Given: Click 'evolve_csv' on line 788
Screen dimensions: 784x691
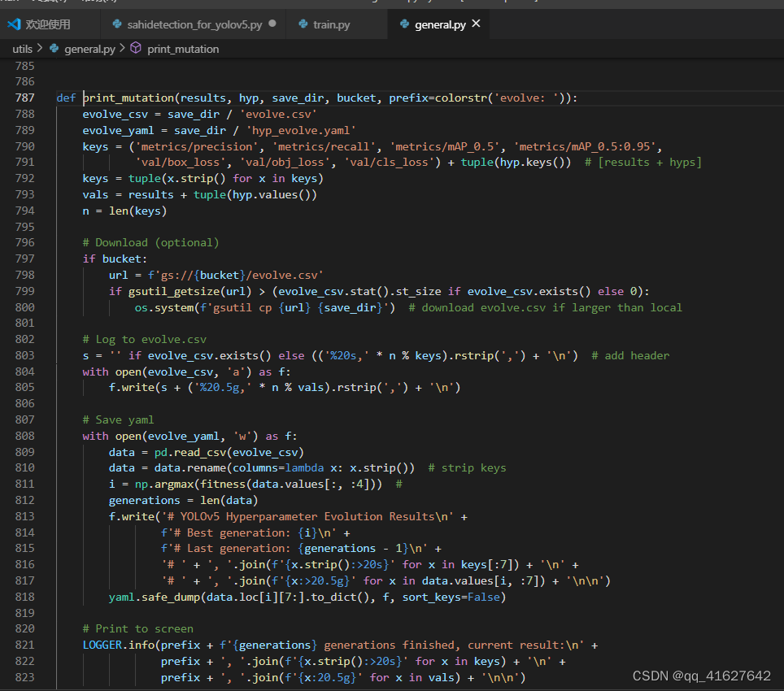Looking at the screenshot, I should 115,115.
